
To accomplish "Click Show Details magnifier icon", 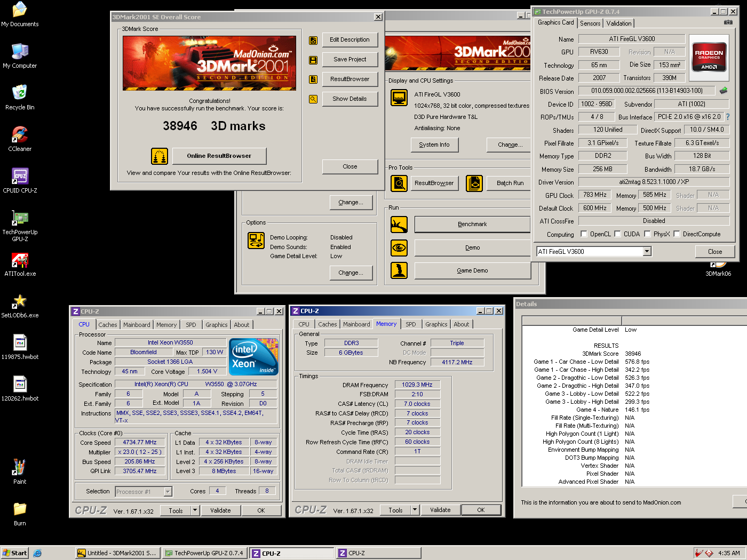I will coord(313,99).
